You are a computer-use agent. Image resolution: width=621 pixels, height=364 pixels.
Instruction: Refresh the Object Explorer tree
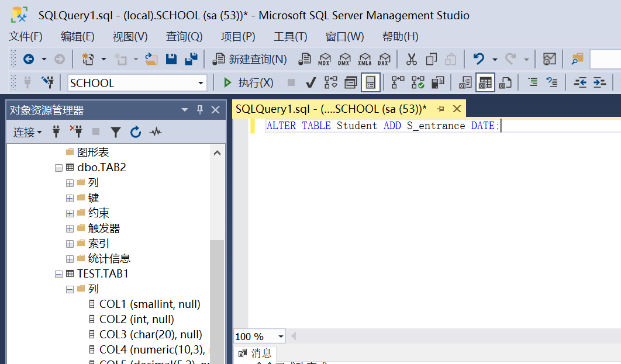136,132
